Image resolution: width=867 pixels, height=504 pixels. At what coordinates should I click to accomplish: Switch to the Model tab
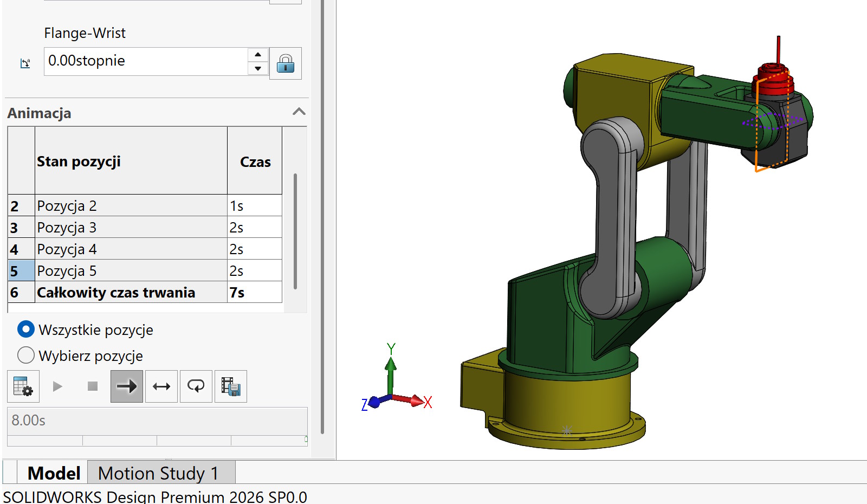point(54,473)
